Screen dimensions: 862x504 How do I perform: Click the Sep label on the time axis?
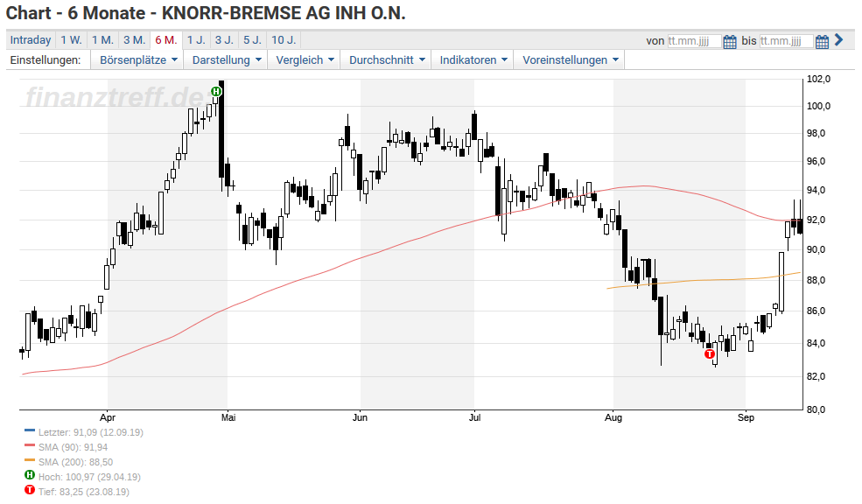click(x=746, y=417)
